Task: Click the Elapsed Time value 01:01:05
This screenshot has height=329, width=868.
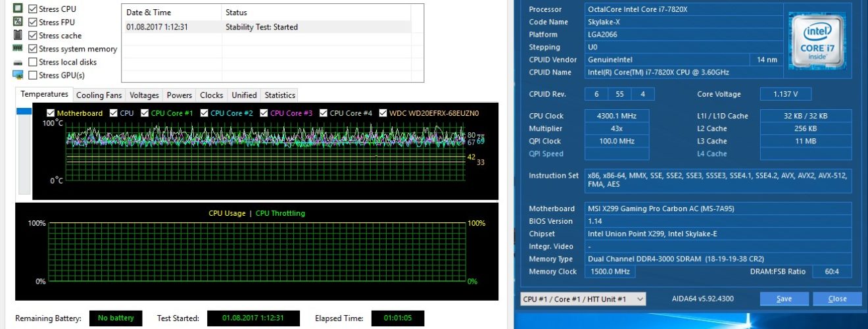Action: pos(398,318)
